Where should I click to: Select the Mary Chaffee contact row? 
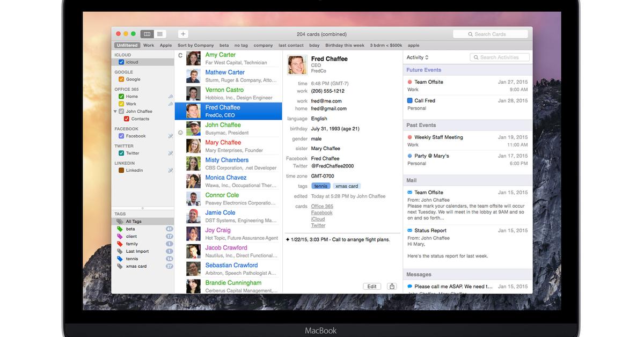[229, 146]
